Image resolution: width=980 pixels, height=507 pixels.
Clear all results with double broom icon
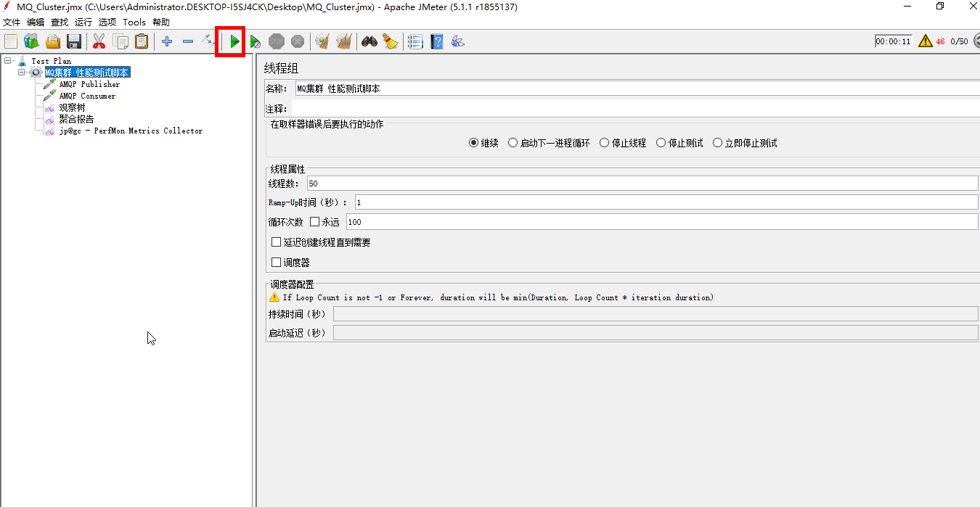344,41
